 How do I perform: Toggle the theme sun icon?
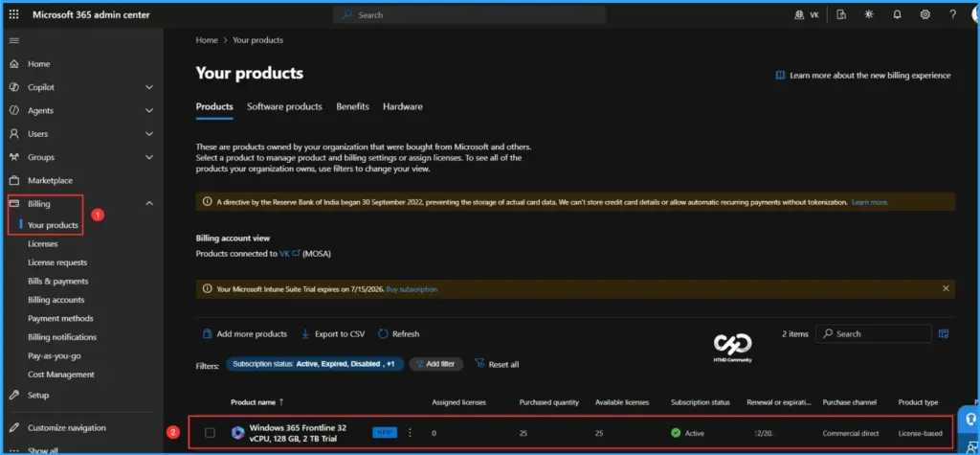[x=869, y=15]
